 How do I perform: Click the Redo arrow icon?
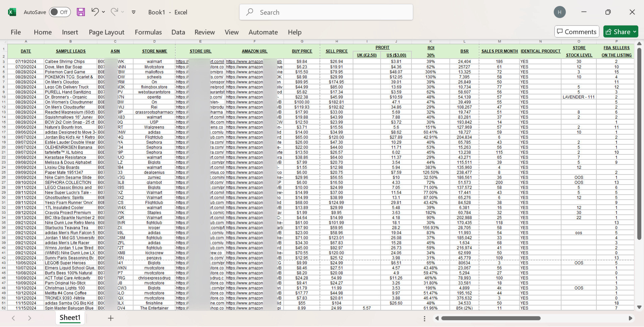[114, 12]
